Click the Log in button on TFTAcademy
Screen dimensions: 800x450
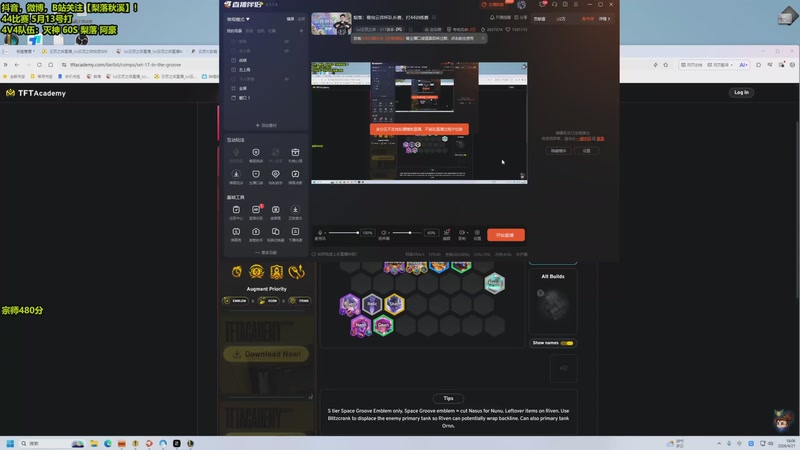coord(741,92)
